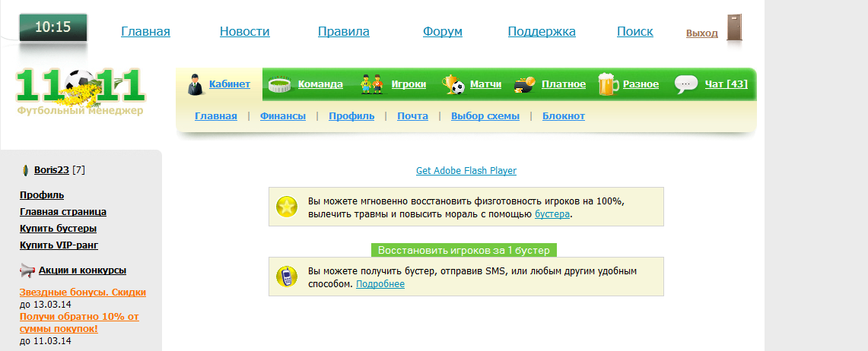Click the two players icon beside Игроки

(x=372, y=84)
